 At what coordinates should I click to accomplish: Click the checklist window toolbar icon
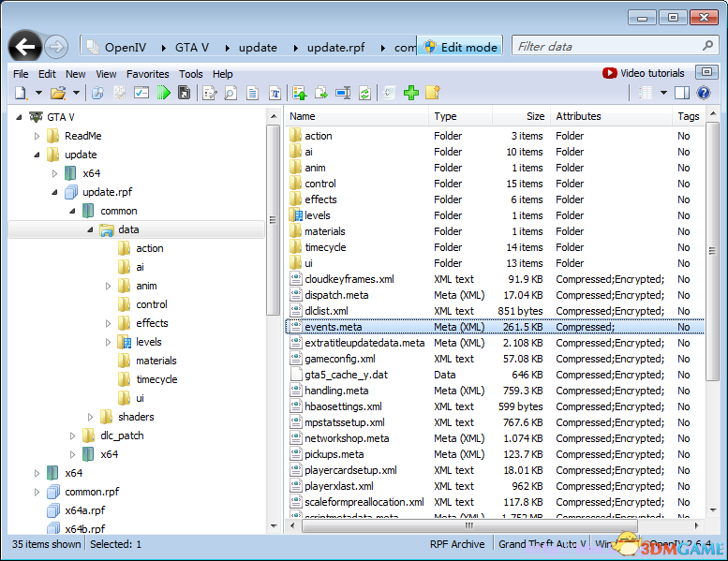[141, 93]
